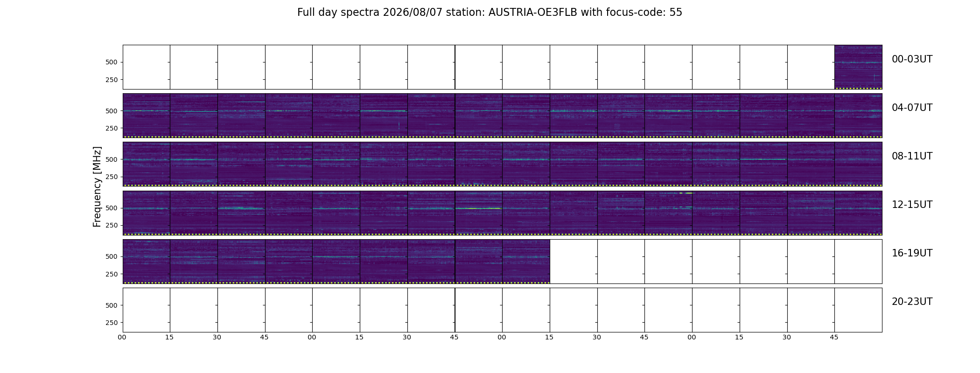Select first spectrum thumbnail in 04-07UT row
The image size is (980, 373).
pos(147,116)
